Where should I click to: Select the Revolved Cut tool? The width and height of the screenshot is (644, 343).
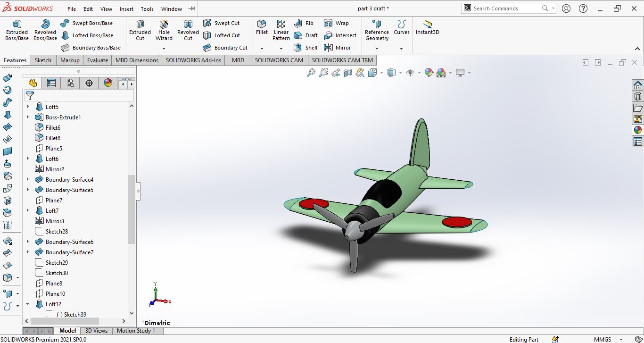coord(188,30)
